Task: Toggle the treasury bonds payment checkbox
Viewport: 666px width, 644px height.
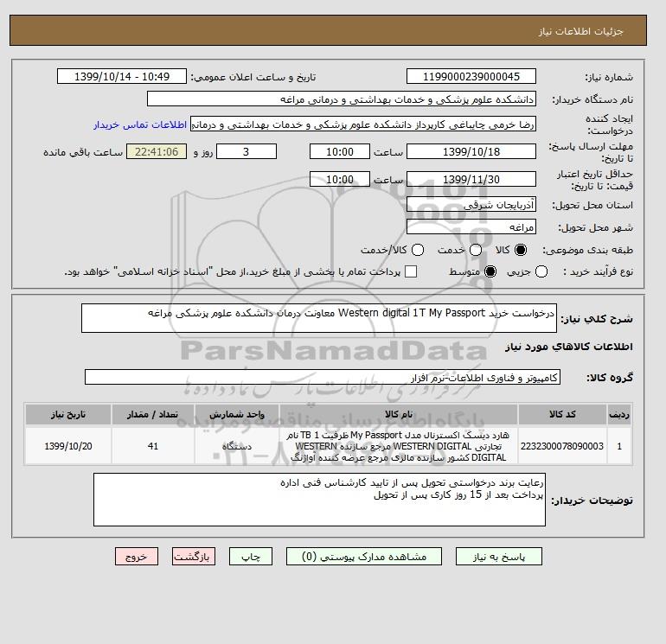Action: click(x=411, y=271)
